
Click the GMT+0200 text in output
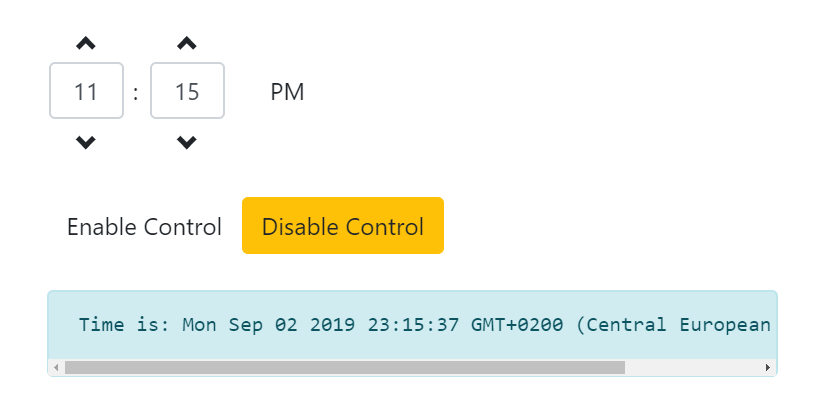click(517, 325)
